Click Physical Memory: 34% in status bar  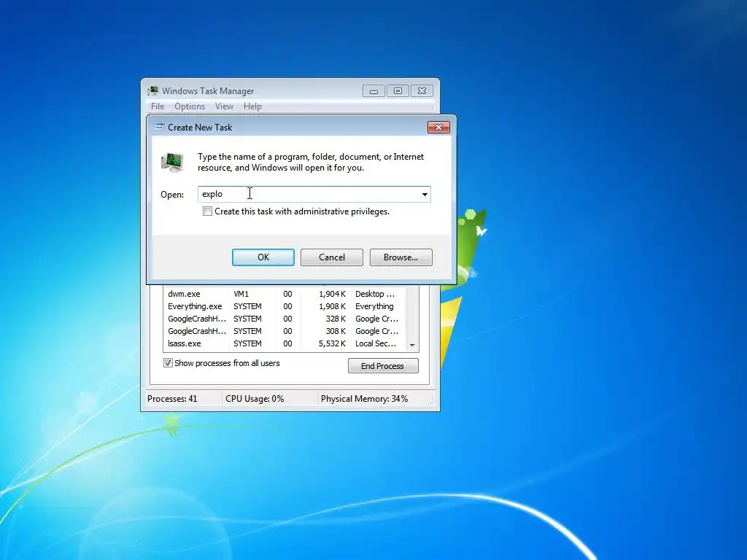(x=364, y=399)
